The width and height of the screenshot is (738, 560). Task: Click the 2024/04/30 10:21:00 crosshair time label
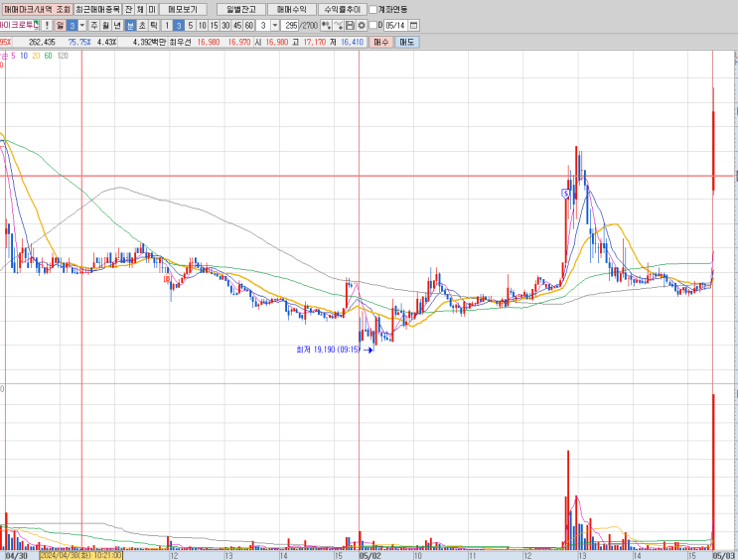pos(81,555)
